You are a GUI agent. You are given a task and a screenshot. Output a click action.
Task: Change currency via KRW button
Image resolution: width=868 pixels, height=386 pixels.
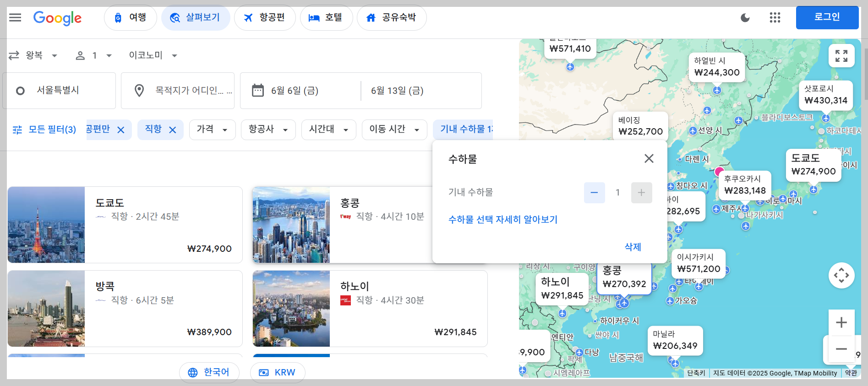pyautogui.click(x=278, y=372)
